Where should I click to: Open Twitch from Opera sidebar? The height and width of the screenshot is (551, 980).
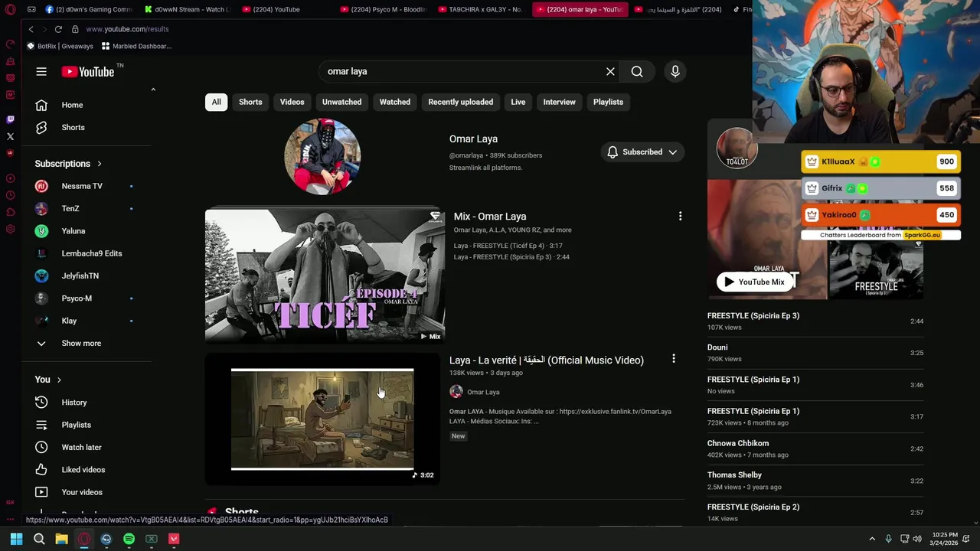coord(10,119)
